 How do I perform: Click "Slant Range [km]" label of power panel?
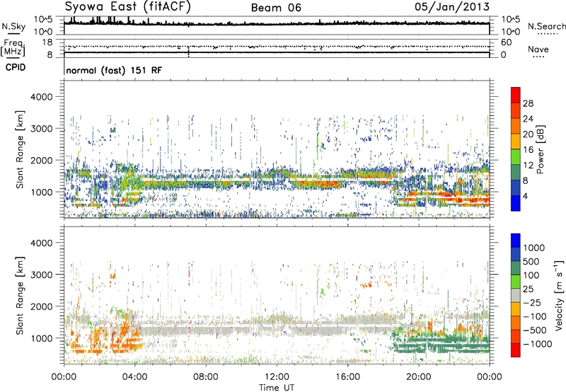(x=20, y=149)
